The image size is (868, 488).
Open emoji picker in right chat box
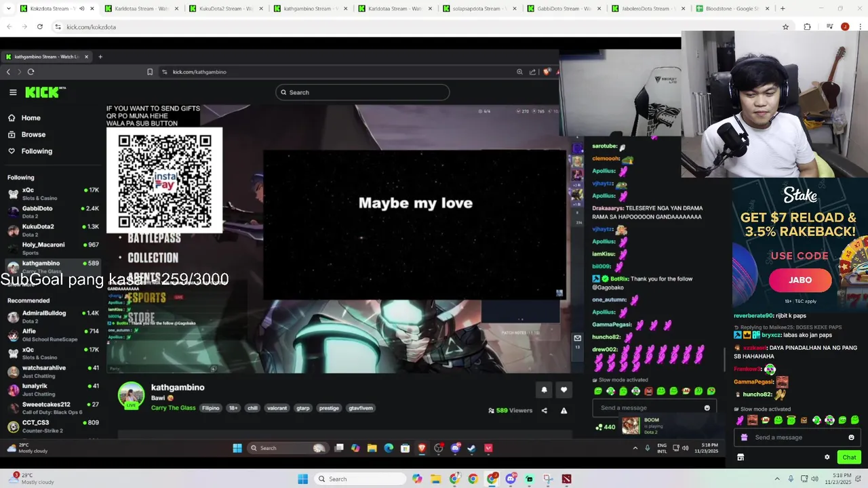click(851, 437)
